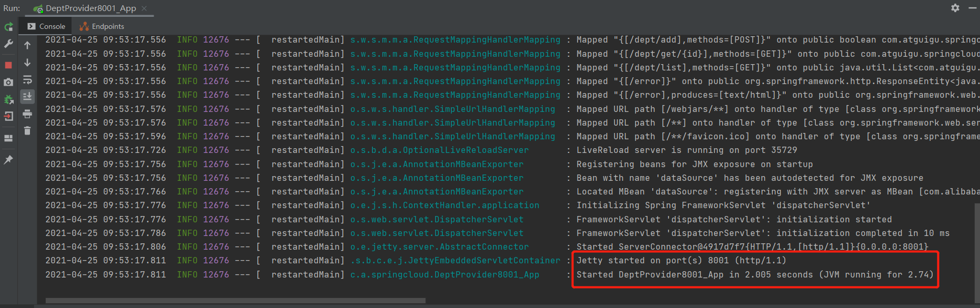Click 'Jetty started on port(s) 8001' log line

pyautogui.click(x=681, y=260)
